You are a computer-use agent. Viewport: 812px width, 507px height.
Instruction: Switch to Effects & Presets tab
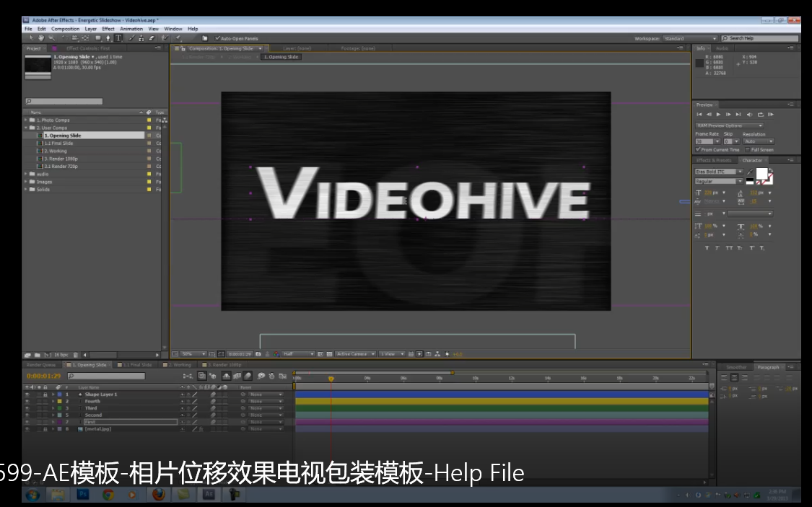(714, 160)
